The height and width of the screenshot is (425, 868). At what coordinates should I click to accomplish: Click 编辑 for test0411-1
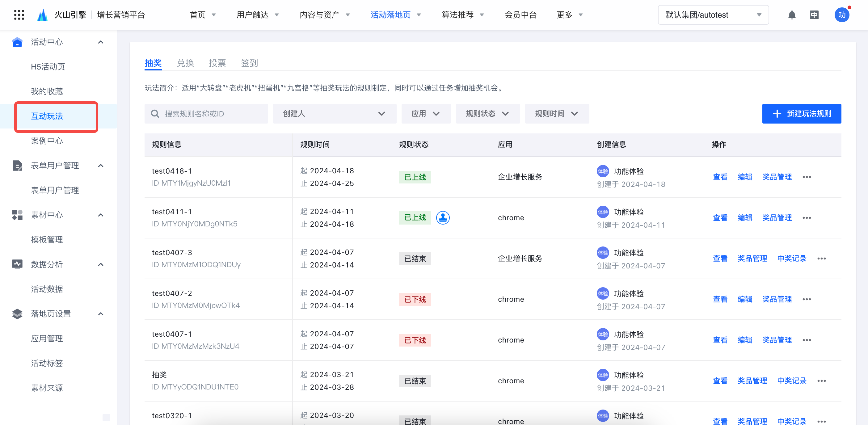[x=745, y=218]
